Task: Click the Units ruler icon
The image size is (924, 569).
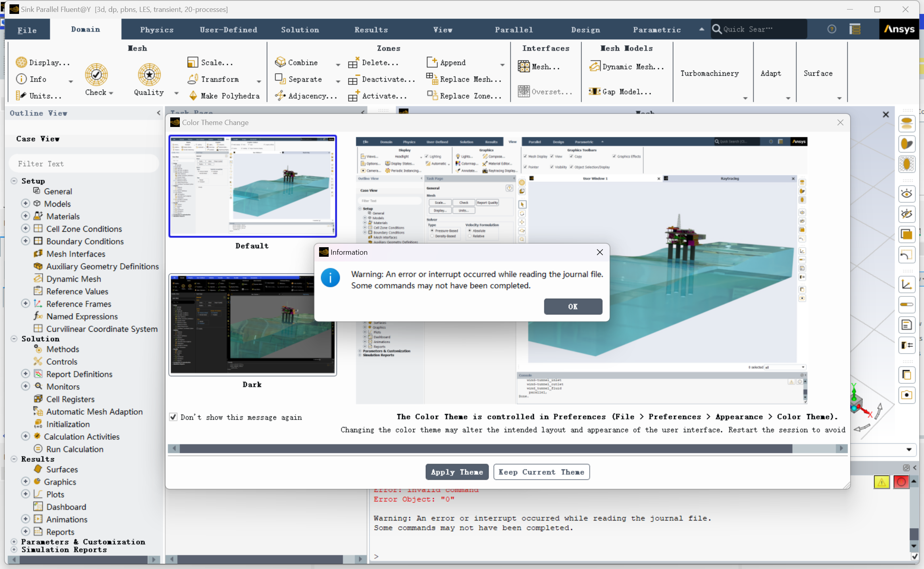Action: tap(21, 96)
